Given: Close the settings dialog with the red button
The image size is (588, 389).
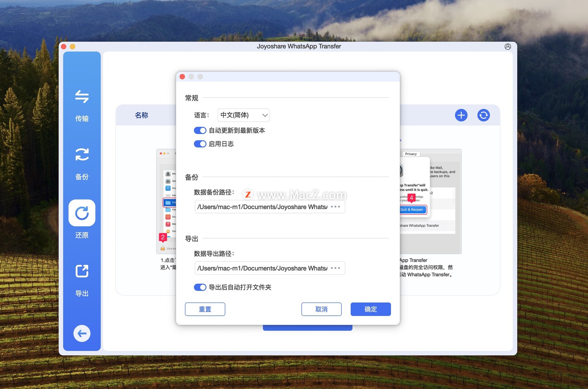Looking at the screenshot, I should pyautogui.click(x=182, y=77).
